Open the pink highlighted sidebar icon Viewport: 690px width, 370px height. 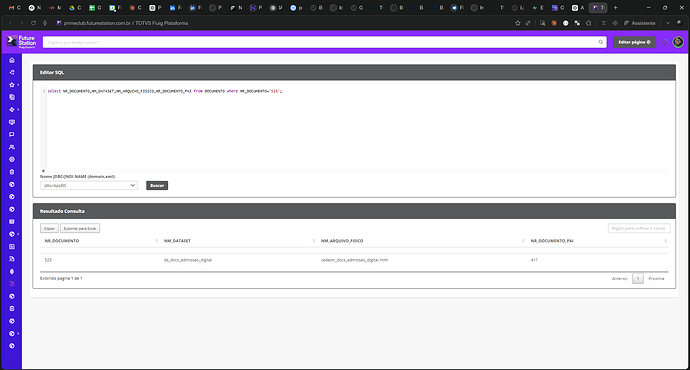click(x=12, y=284)
